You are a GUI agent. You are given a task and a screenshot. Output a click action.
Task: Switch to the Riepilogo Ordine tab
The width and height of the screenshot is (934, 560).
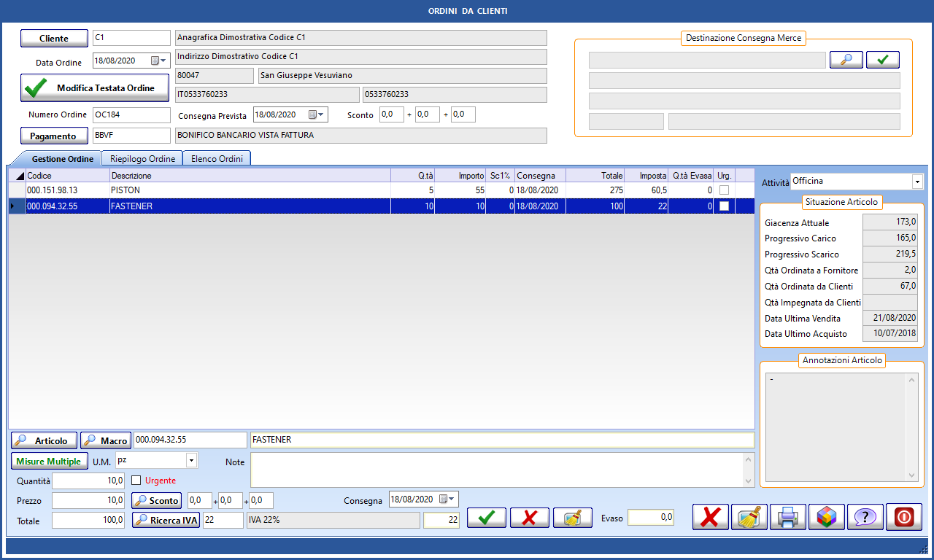pos(142,158)
